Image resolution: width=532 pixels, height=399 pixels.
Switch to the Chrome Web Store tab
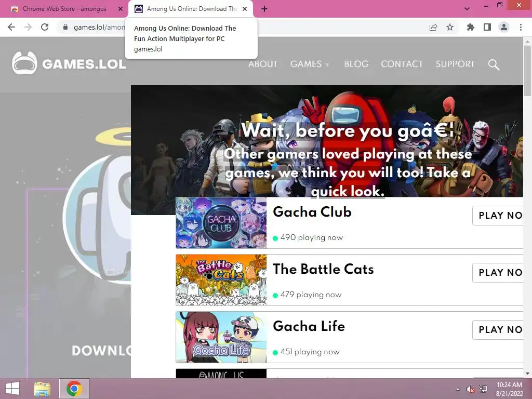[64, 9]
